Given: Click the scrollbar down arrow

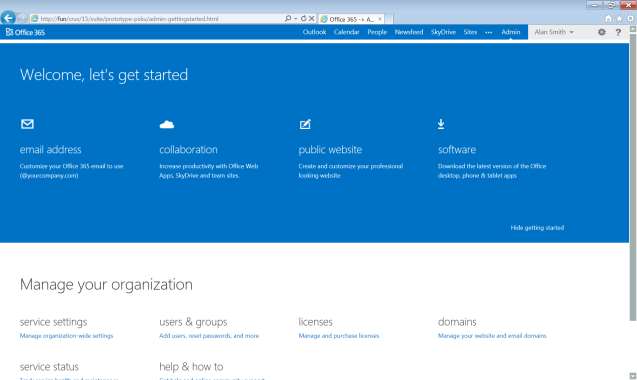Looking at the screenshot, I should [x=633, y=376].
